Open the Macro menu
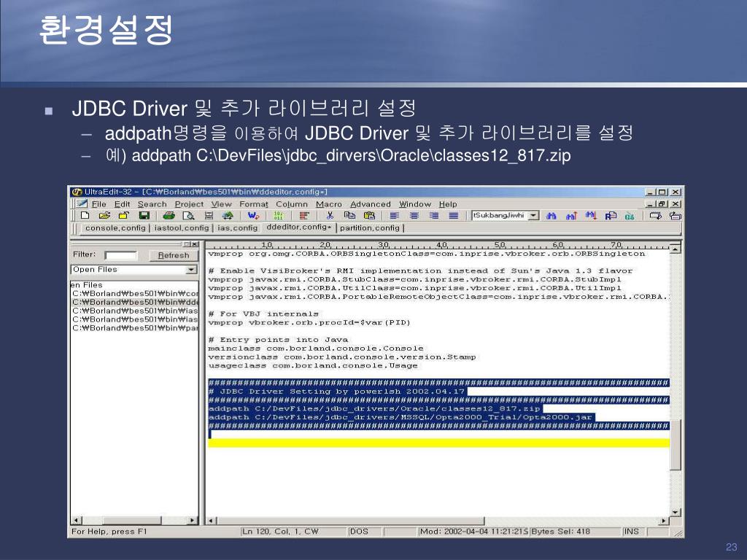 coord(329,204)
